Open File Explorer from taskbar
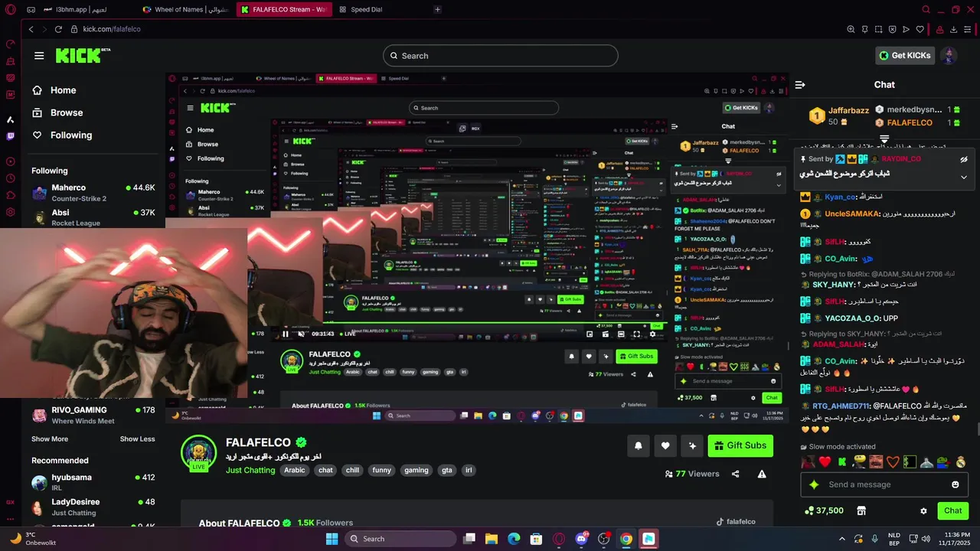 pos(492,539)
